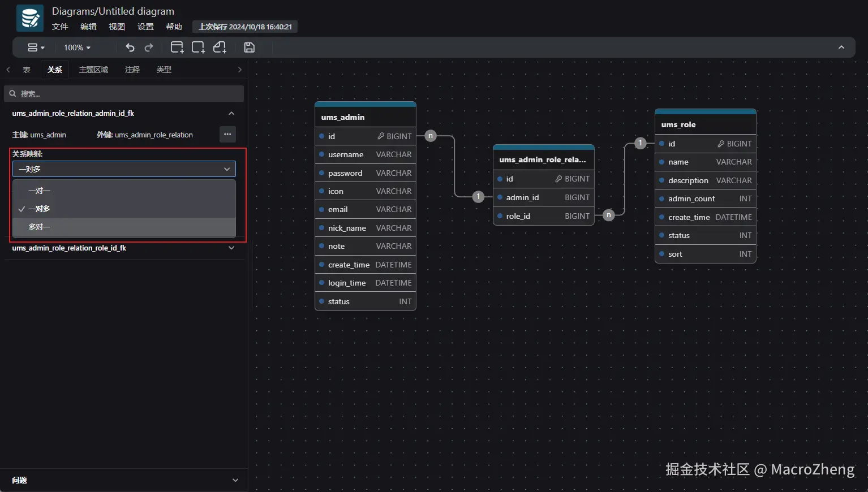868x492 pixels.
Task: Select the 一对一 relationship option
Action: click(40, 191)
